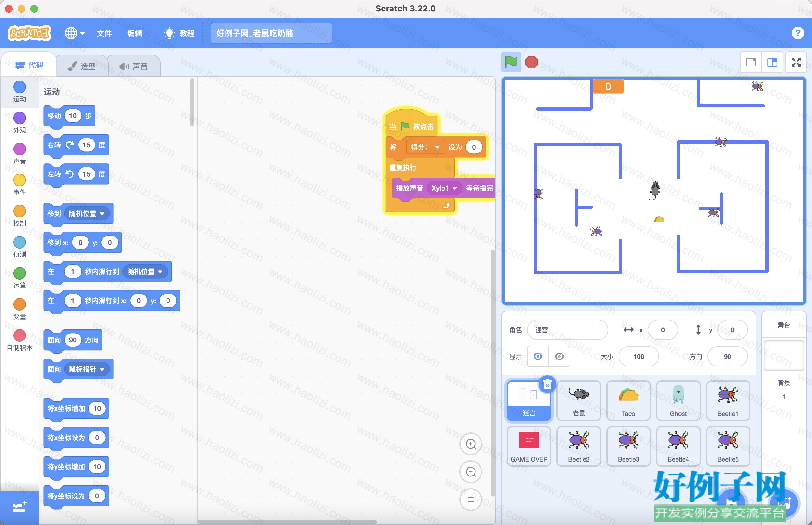This screenshot has width=812, height=525.
Task: Select the 老鼠 sprite
Action: 579,401
